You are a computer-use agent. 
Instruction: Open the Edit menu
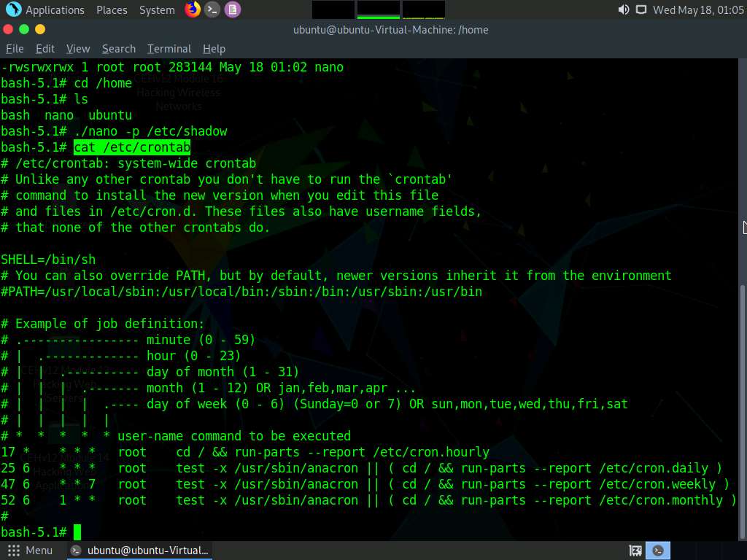coord(45,49)
